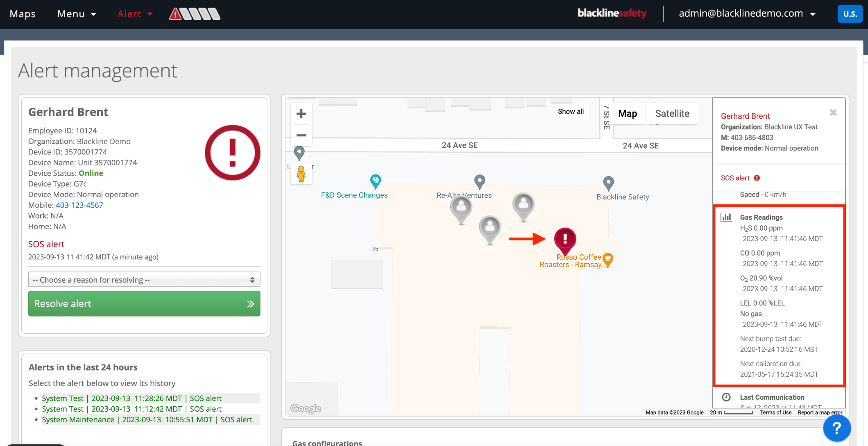Viewport: 868px width, 446px height.
Task: Open the reason for resolving dropdown
Action: [x=144, y=280]
